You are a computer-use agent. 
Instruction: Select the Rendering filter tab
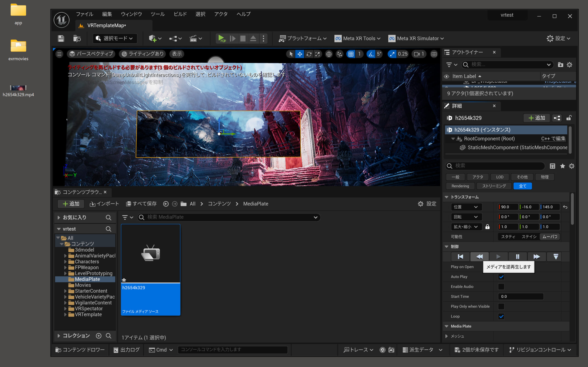click(460, 186)
